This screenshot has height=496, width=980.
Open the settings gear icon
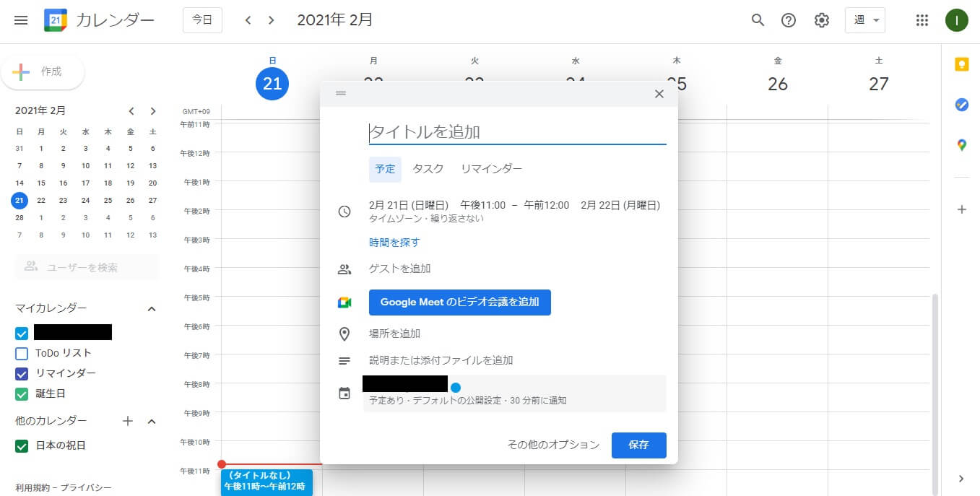821,20
